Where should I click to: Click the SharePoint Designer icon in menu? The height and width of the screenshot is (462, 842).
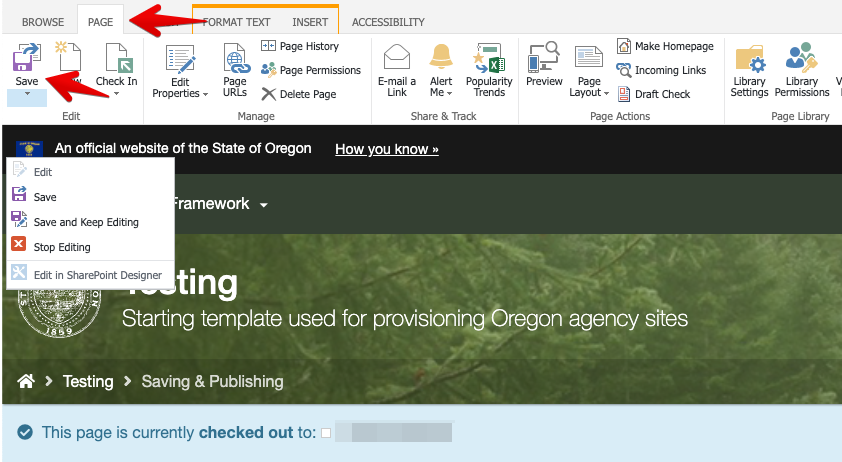[x=19, y=272]
